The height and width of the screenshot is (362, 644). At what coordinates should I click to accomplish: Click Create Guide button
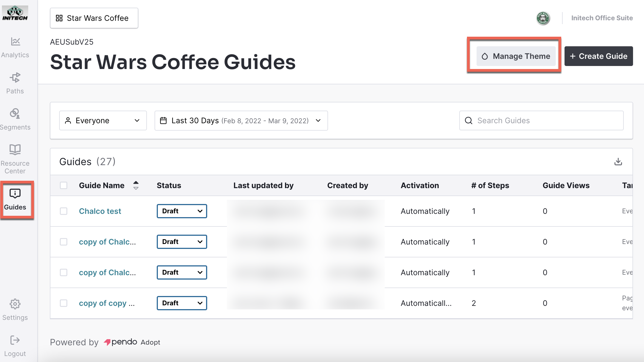[599, 56]
